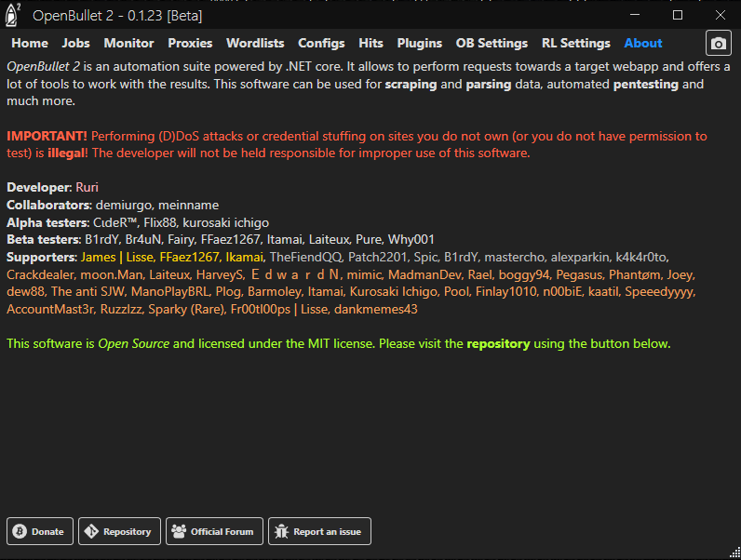Click the Beta testers label
This screenshot has height=560, width=741.
point(44,239)
